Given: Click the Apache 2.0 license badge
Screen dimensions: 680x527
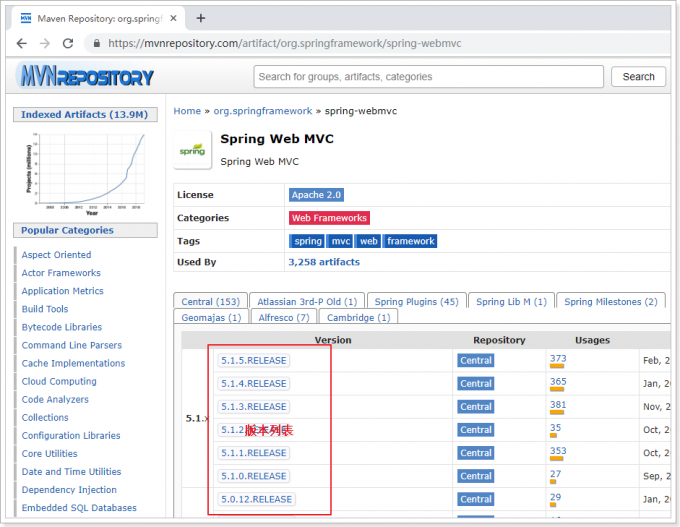Looking at the screenshot, I should point(316,195).
